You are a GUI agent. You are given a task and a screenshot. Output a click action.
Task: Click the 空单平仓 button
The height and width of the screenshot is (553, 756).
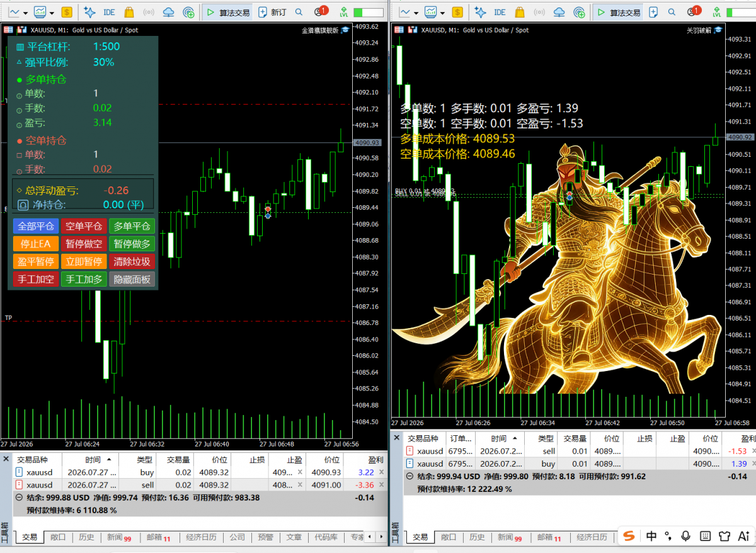84,226
